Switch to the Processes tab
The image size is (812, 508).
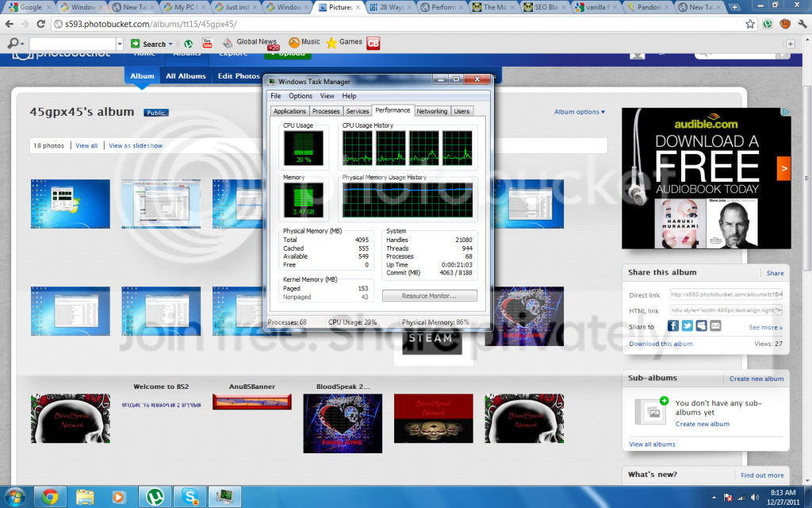click(x=326, y=111)
